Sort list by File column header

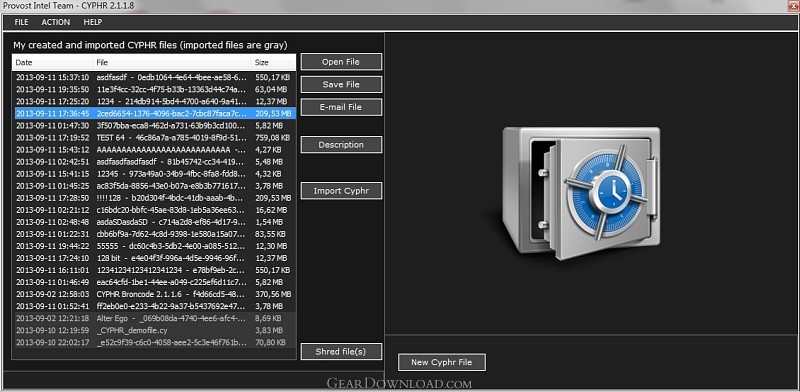pyautogui.click(x=172, y=63)
